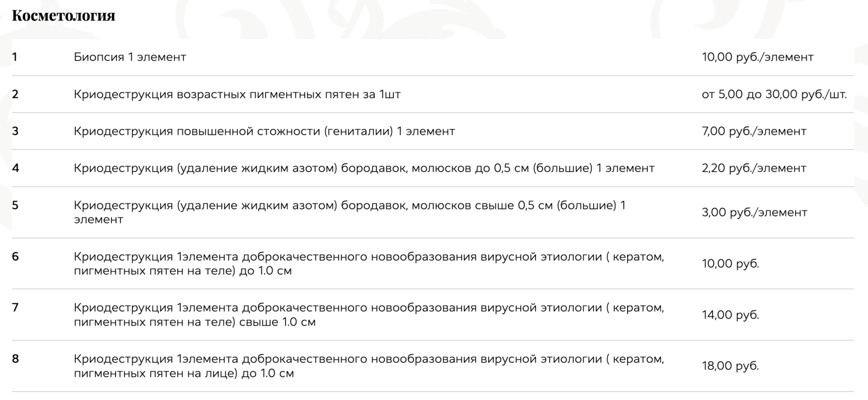Screen dimensions: 868x400
Task: Select "Криодеструкция возрастных пигментных пятен" service text
Action: [237, 95]
